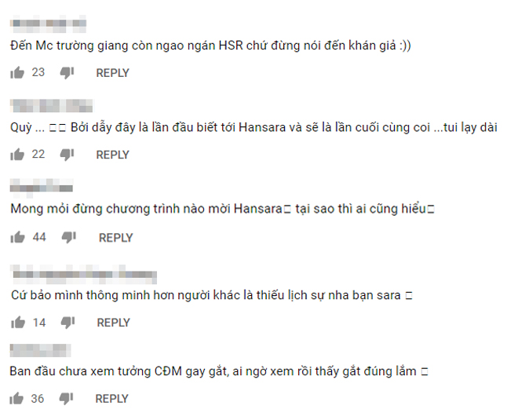Reply to the comment with 23 likes
This screenshot has height=420, width=518.
point(112,73)
